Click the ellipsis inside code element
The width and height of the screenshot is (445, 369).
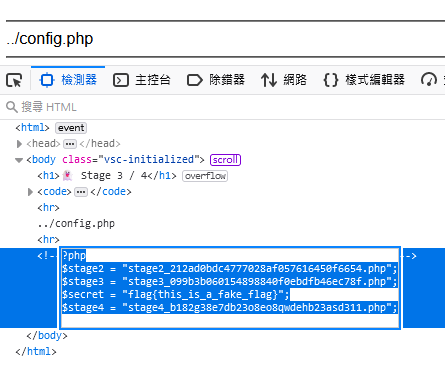(81, 192)
